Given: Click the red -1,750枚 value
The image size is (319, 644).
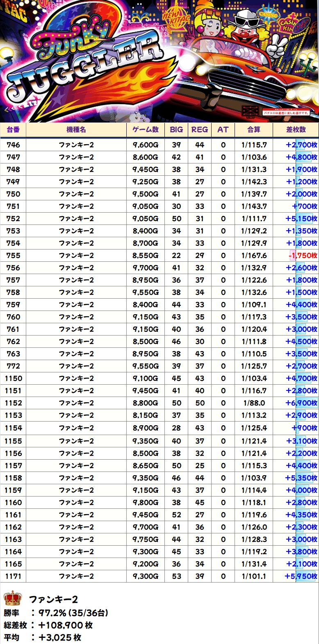Looking at the screenshot, I should (303, 255).
